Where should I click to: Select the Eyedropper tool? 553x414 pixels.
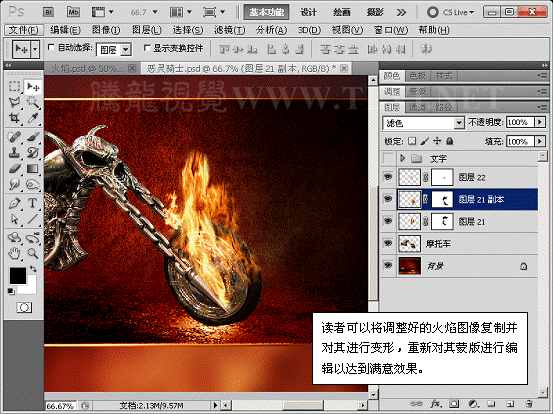tap(33, 118)
